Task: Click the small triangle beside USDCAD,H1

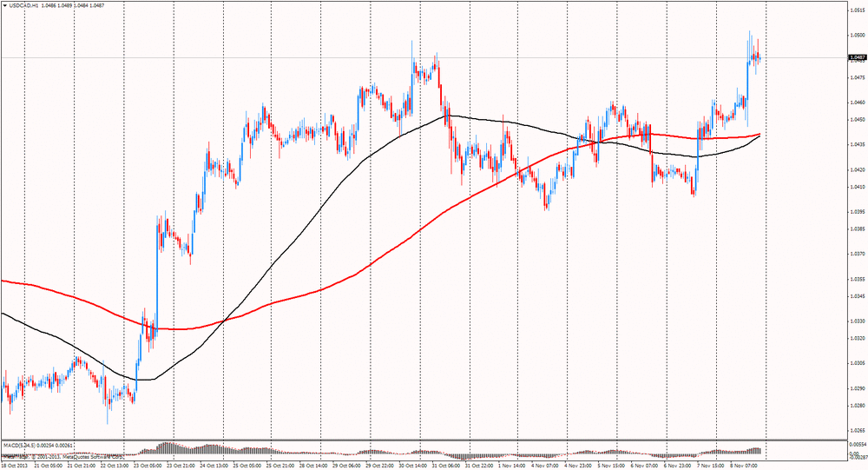Action: (x=5, y=5)
